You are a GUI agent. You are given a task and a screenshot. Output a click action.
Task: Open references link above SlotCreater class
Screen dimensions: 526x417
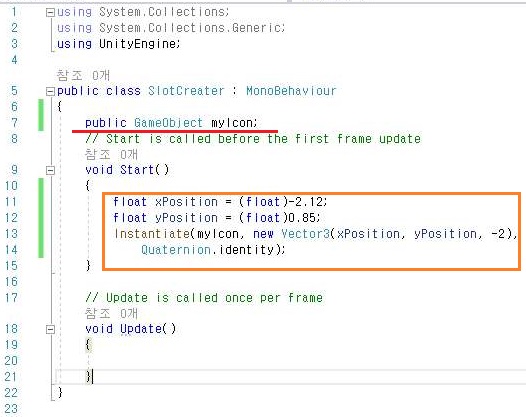(83, 75)
